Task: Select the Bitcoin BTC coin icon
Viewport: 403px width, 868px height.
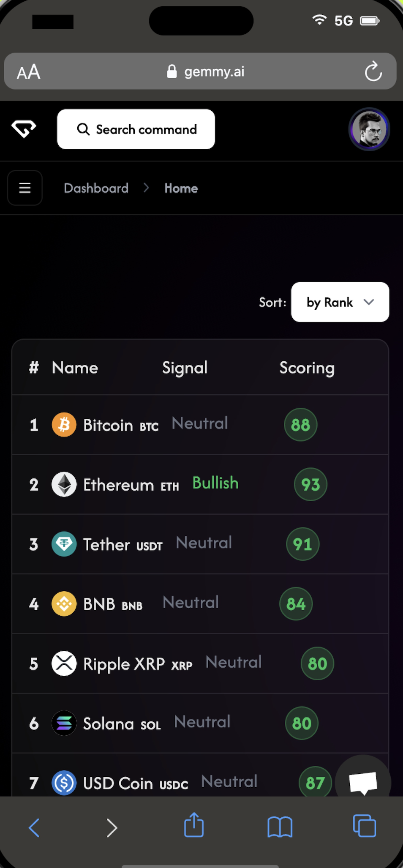Action: (64, 425)
